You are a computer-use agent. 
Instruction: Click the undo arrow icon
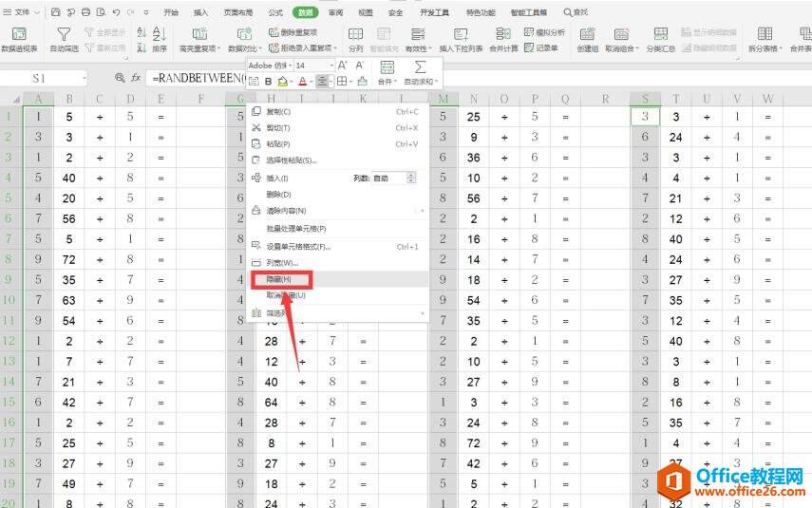[116, 12]
